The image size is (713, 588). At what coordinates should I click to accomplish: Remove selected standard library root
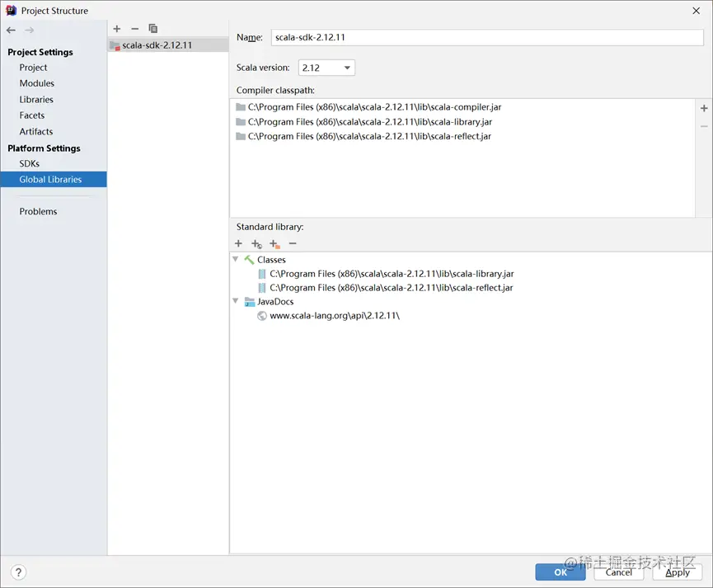[x=293, y=243]
